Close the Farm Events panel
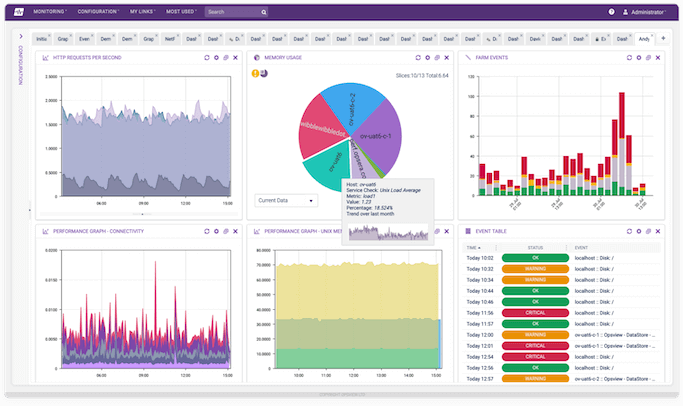 click(656, 58)
